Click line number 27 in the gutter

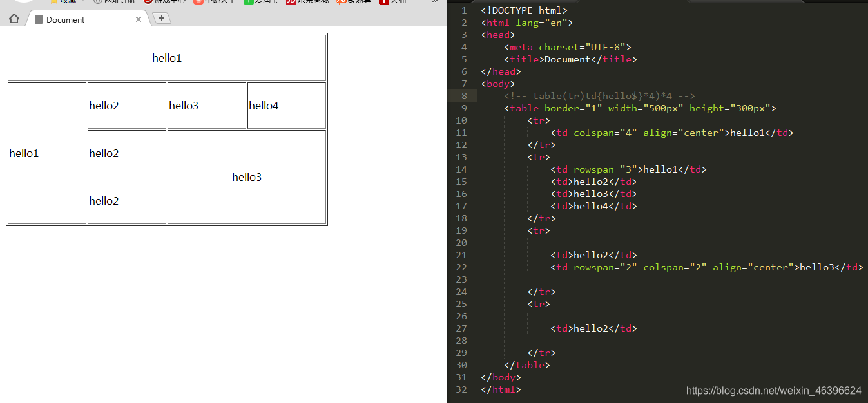(x=461, y=328)
